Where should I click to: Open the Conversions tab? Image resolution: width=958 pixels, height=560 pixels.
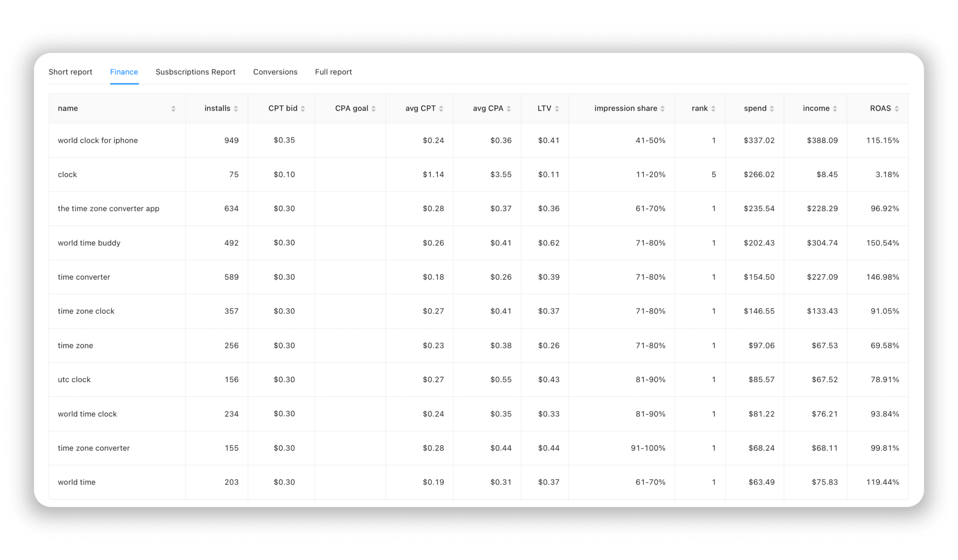coord(275,72)
